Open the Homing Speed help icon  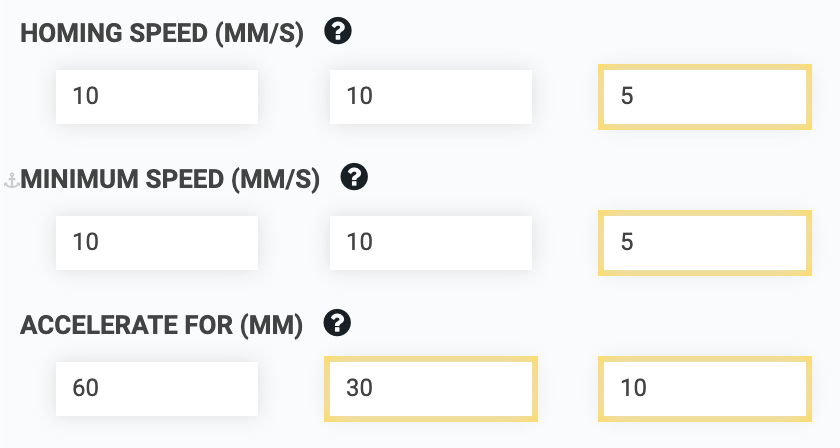338,31
